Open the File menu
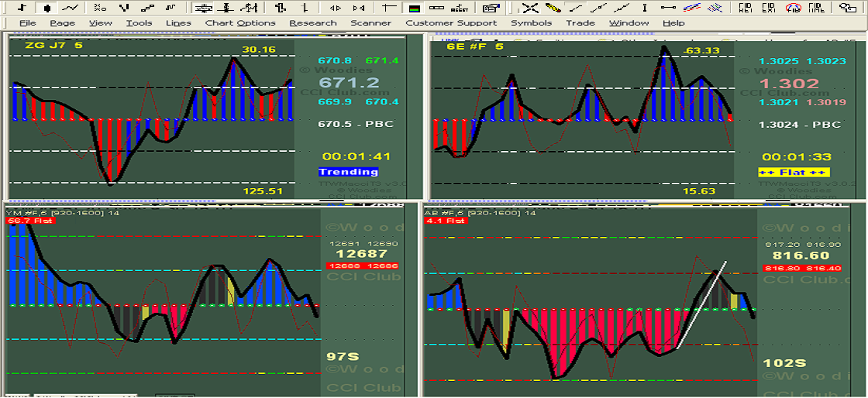 click(28, 23)
